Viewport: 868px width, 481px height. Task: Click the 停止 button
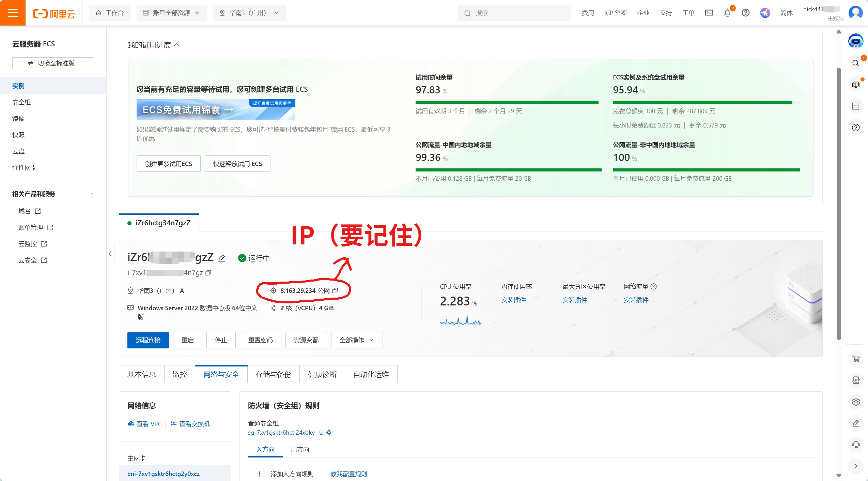[221, 340]
